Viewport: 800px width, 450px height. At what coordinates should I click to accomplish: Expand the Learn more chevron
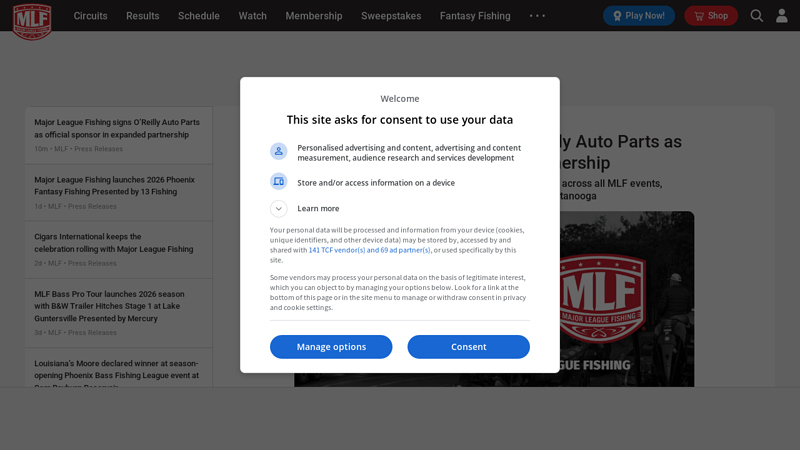[x=279, y=209]
